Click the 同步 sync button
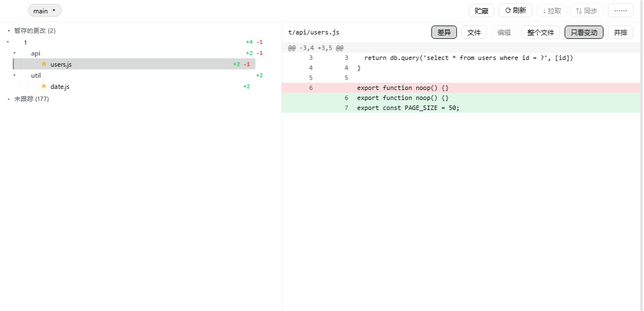Viewport: 644px width, 311px height. [586, 11]
